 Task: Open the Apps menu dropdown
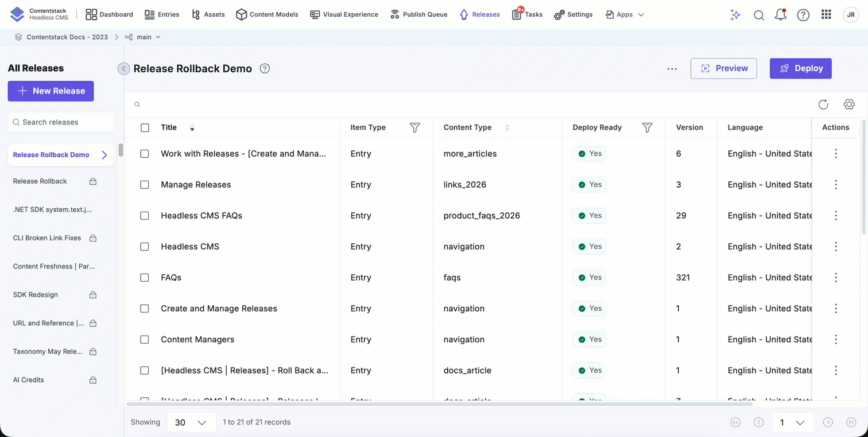pos(625,14)
